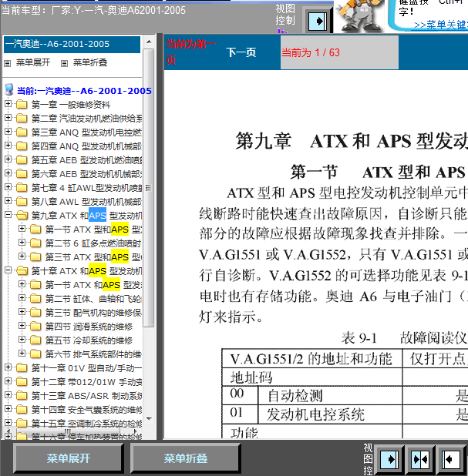Select 第六章 AEB 型发动机机械部 item

(86, 174)
